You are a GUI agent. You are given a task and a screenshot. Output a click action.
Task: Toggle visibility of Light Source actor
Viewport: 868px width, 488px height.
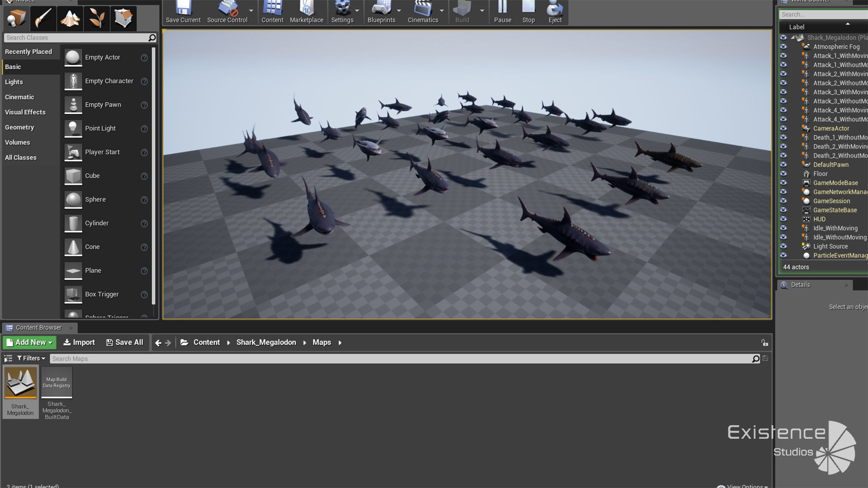pos(783,246)
